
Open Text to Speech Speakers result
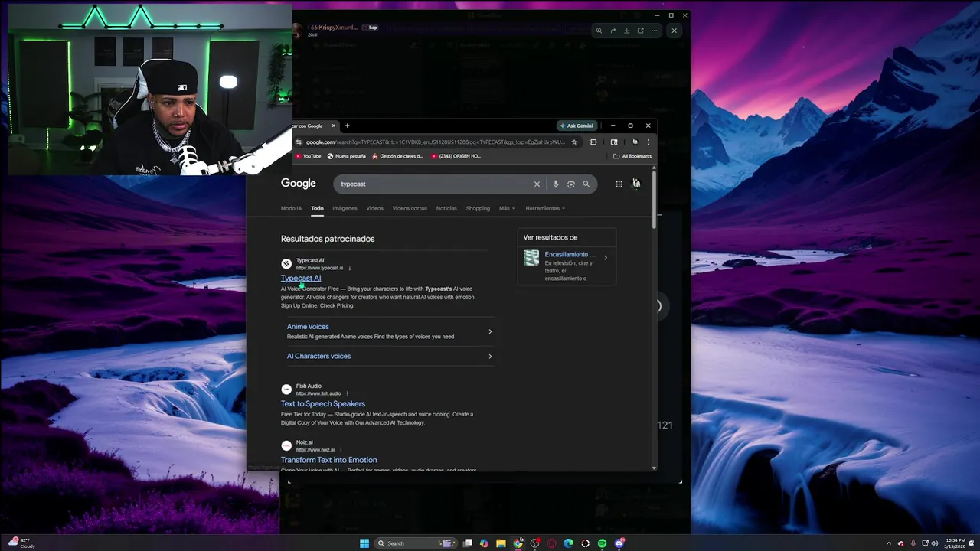323,403
